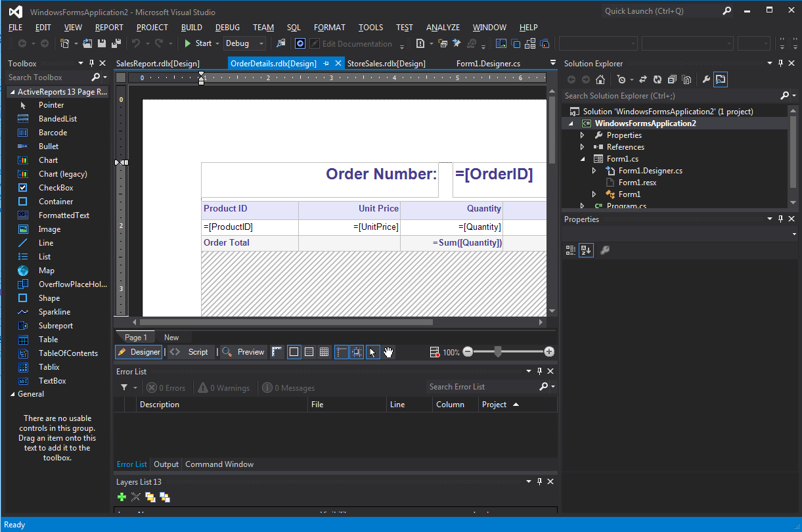Toggle the 0 Warnings filter
The image size is (802, 532).
click(224, 388)
